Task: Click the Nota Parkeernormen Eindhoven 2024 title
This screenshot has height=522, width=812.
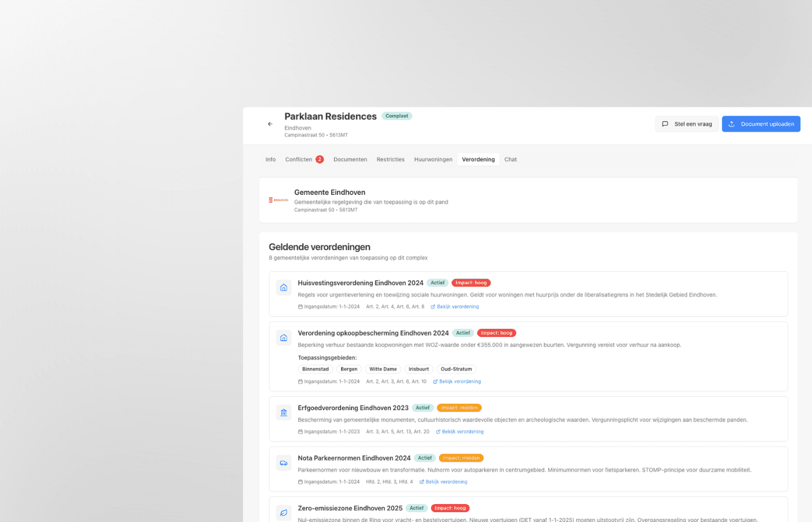Action: 354,458
